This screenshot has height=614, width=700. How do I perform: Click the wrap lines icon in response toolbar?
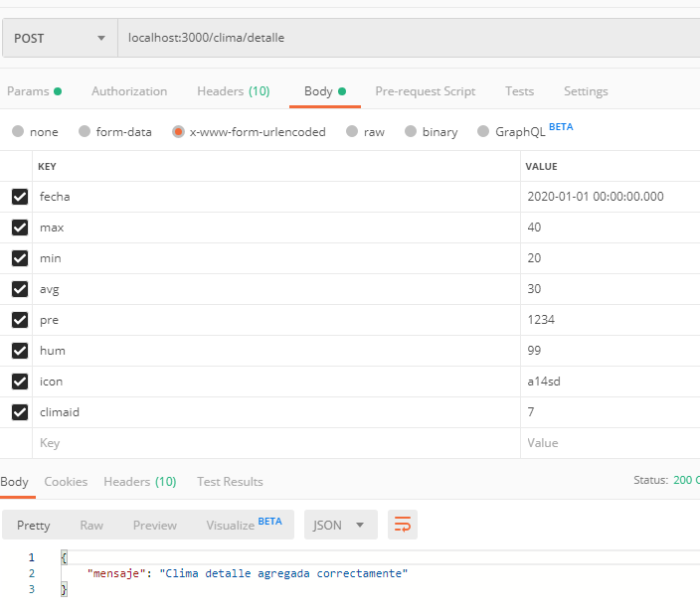click(403, 525)
